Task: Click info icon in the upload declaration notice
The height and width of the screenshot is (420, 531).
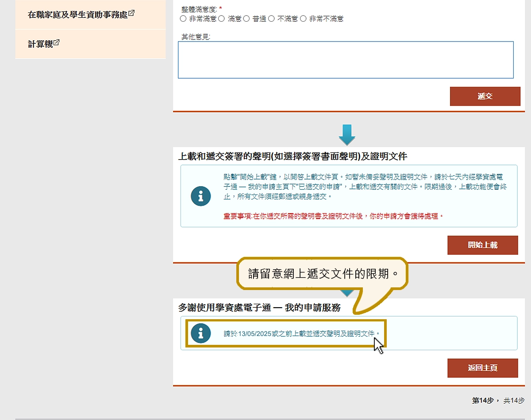Action: coord(200,196)
